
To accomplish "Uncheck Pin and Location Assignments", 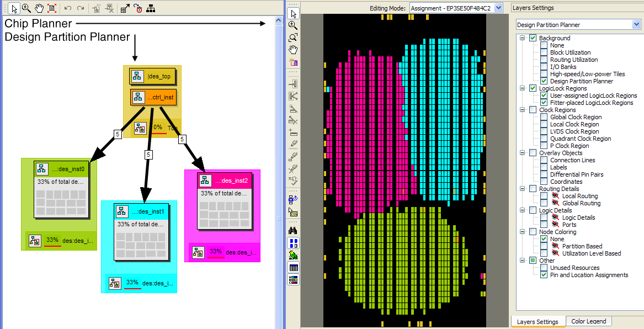I will click(544, 275).
